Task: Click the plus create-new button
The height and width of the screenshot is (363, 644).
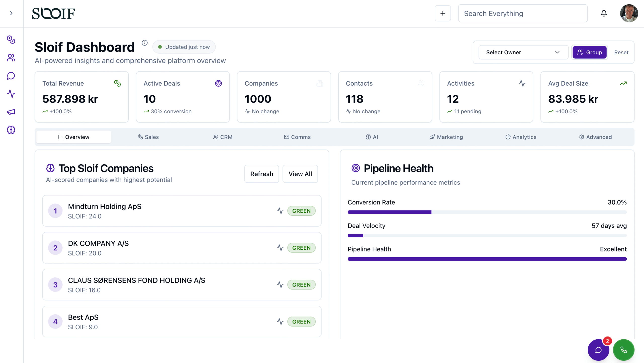Action: [443, 13]
